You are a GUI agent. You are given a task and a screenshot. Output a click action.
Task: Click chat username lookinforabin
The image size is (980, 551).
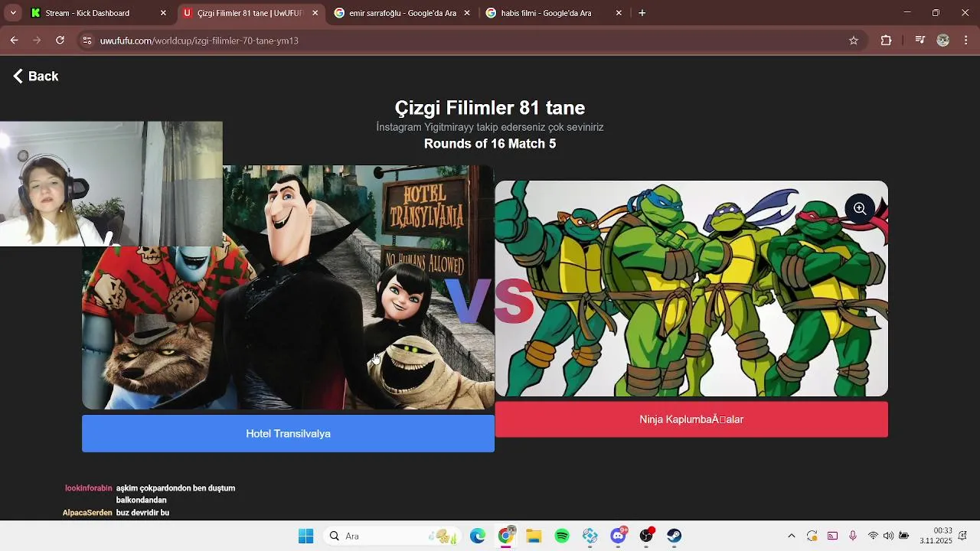[x=89, y=488]
